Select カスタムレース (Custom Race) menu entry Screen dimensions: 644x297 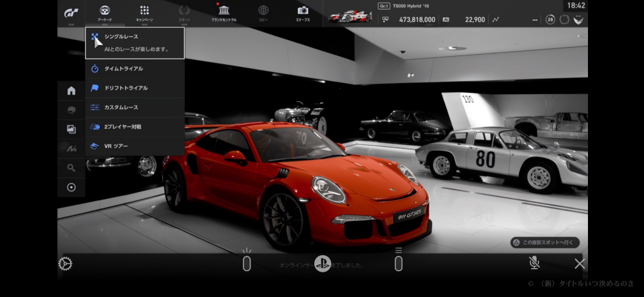coord(135,107)
